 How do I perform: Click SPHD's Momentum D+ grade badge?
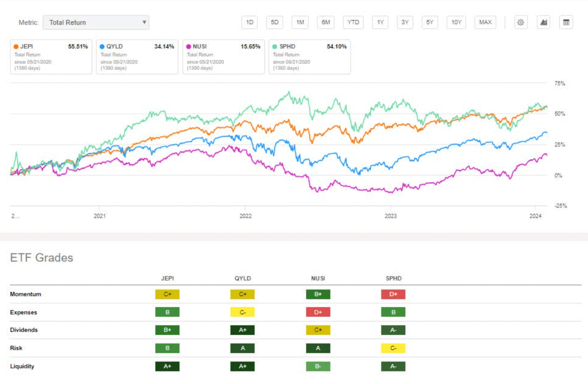click(x=393, y=294)
